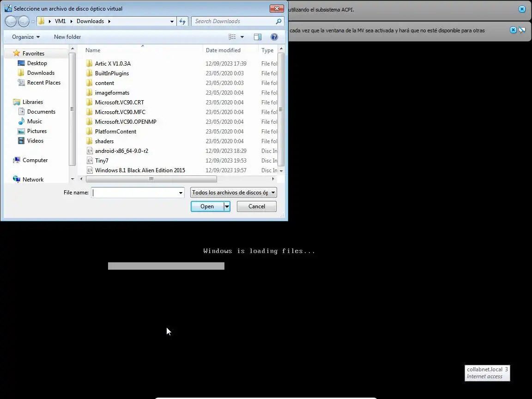Select the content folder row
532x399 pixels.
pyautogui.click(x=181, y=83)
